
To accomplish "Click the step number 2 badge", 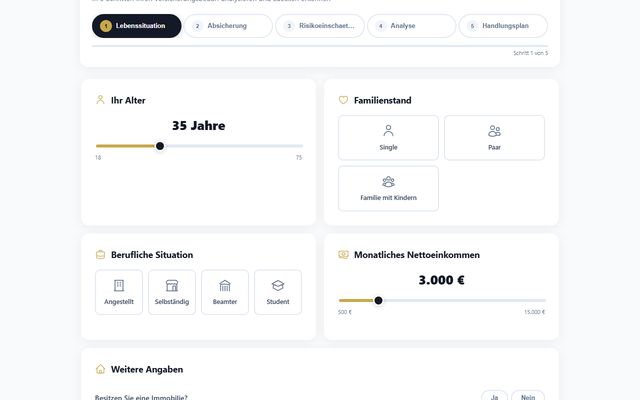I will click(197, 26).
